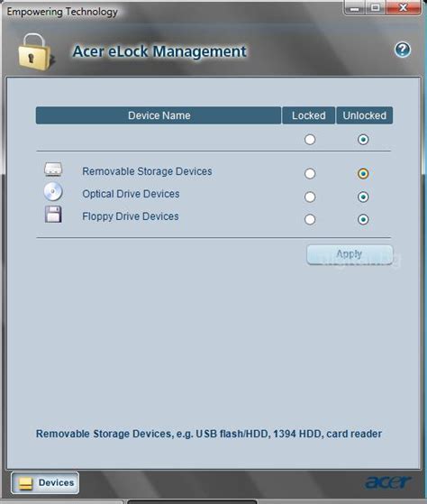The image size is (427, 504).
Task: Select Unlocked for all devices
Action: [x=363, y=140]
